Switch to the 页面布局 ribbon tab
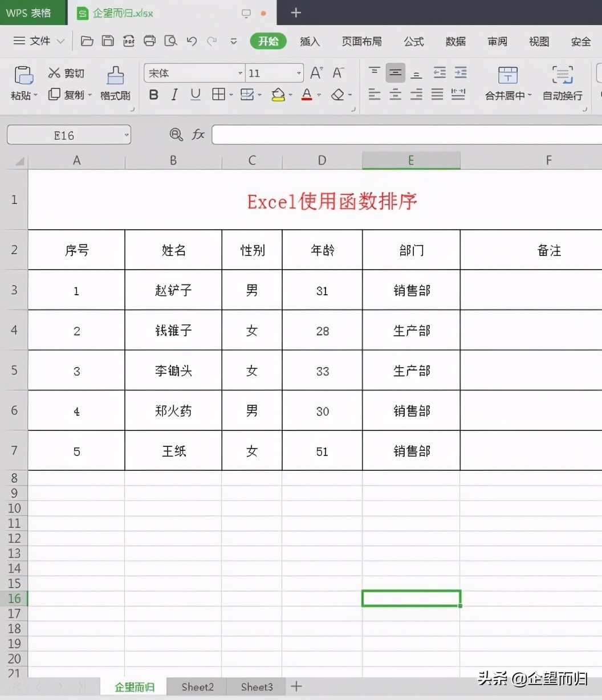602x700 pixels. pos(361,41)
